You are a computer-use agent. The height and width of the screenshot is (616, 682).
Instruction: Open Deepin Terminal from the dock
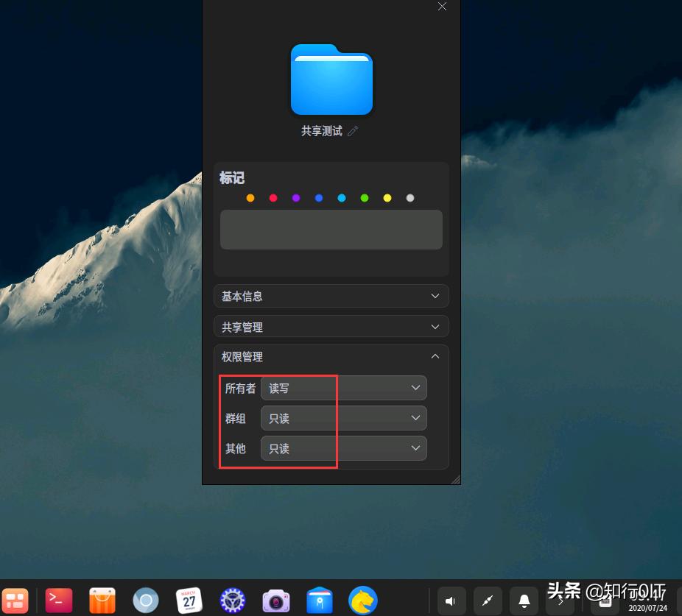click(x=59, y=601)
